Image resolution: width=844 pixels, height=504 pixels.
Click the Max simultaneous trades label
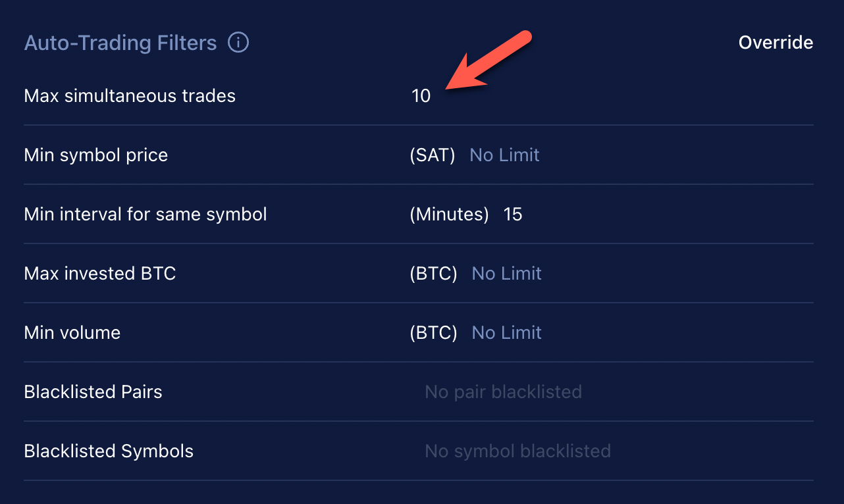(130, 96)
